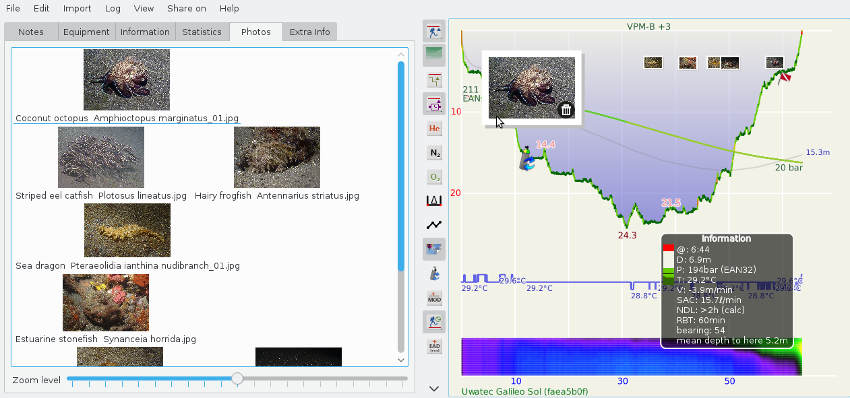
Task: Switch to the Equipment tab
Action: coord(86,32)
